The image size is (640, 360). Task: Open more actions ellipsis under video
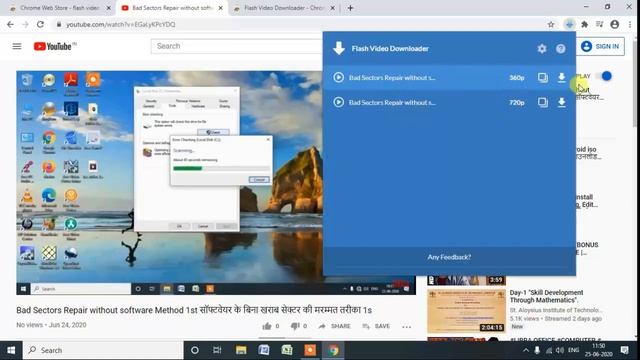(407, 327)
